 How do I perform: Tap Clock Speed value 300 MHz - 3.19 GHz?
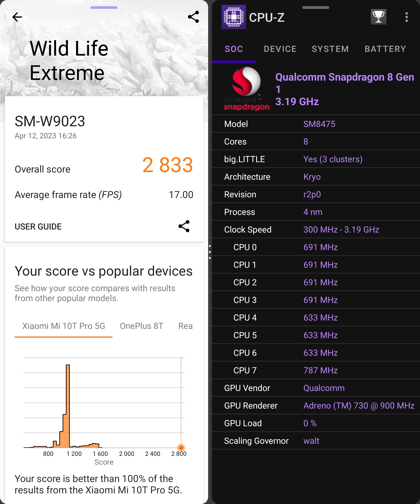[341, 230]
